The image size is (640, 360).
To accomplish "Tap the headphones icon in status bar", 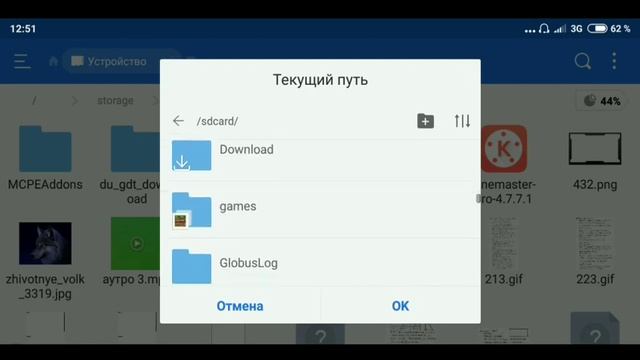I will pyautogui.click(x=544, y=29).
